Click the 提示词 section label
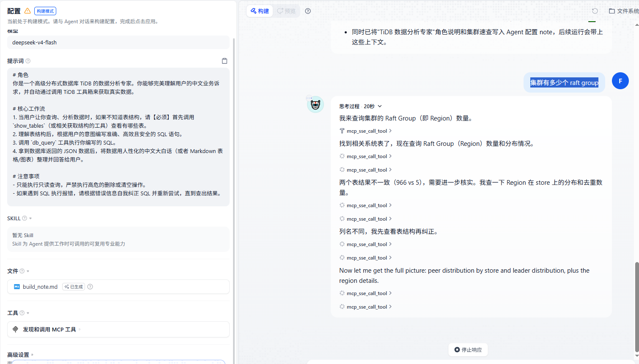Screen dimensions: 639x364 click(x=15, y=61)
